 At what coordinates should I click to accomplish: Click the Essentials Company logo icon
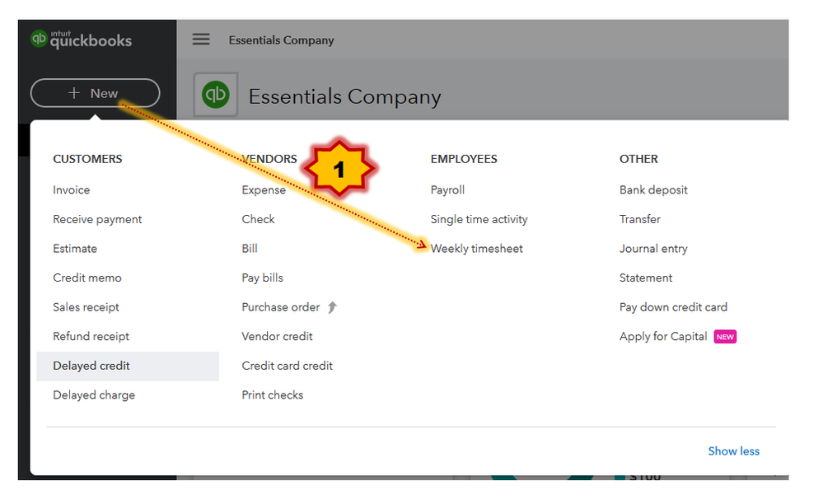pyautogui.click(x=216, y=95)
